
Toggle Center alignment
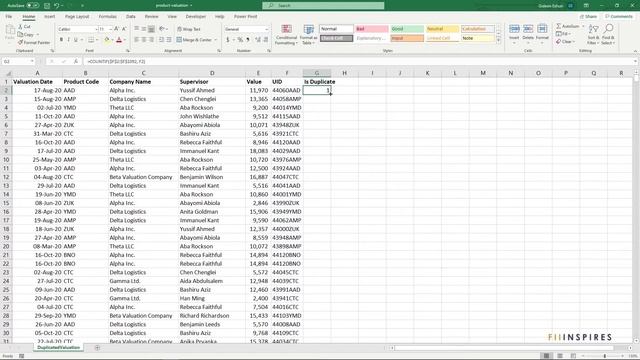[x=144, y=40]
